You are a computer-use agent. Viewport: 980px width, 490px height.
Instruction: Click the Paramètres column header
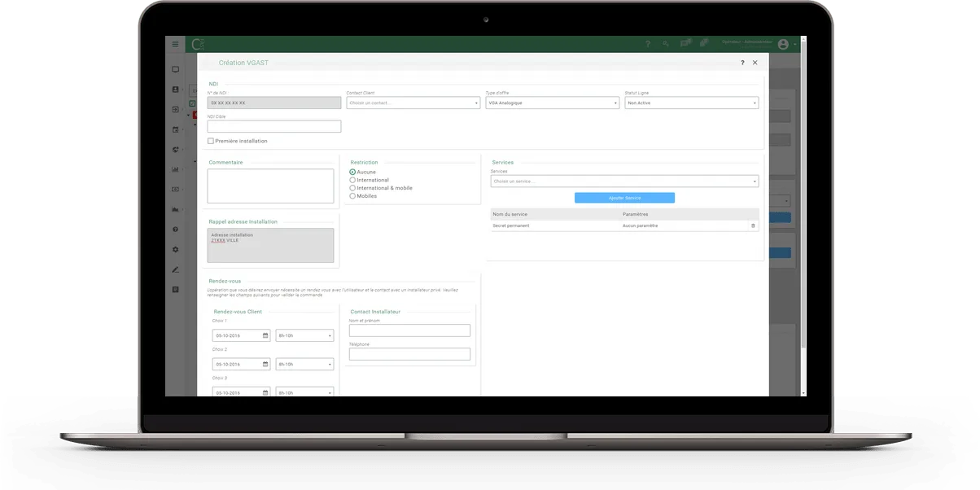coord(636,214)
